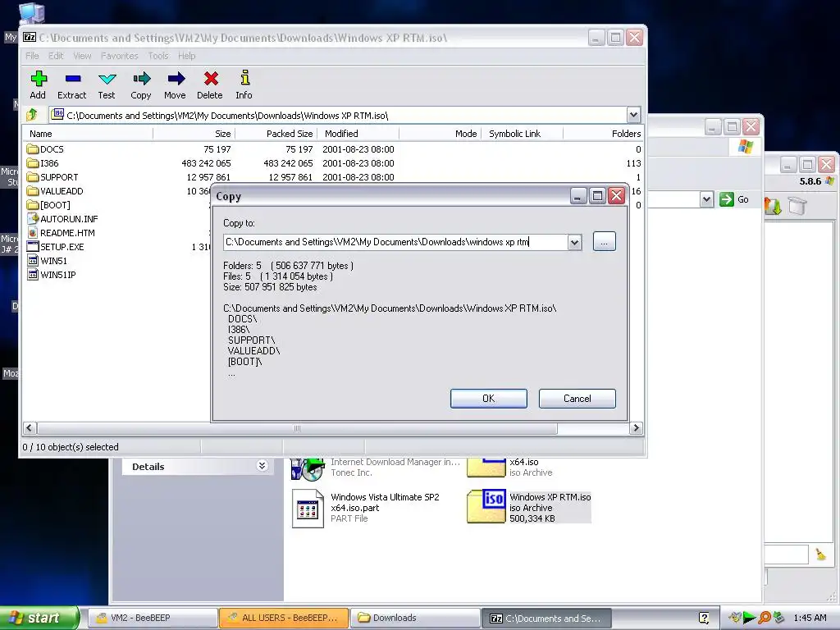Sort by the Name column header

[88, 134]
